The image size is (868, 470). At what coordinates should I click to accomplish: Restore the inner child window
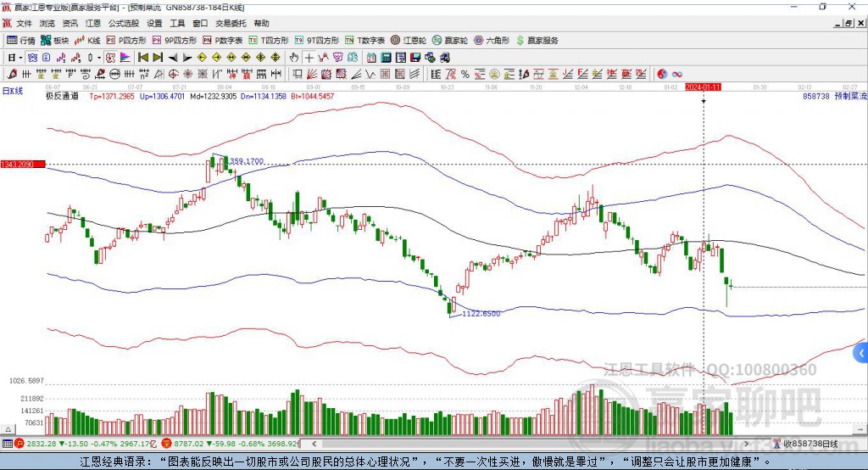click(x=849, y=23)
